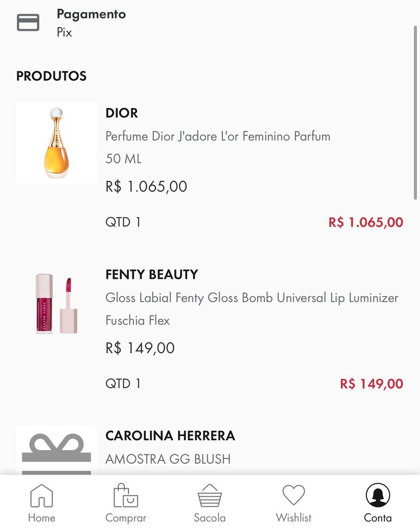Click the vertical scrollbar on the right
Viewport: 420px width, 532px height.
point(416,112)
